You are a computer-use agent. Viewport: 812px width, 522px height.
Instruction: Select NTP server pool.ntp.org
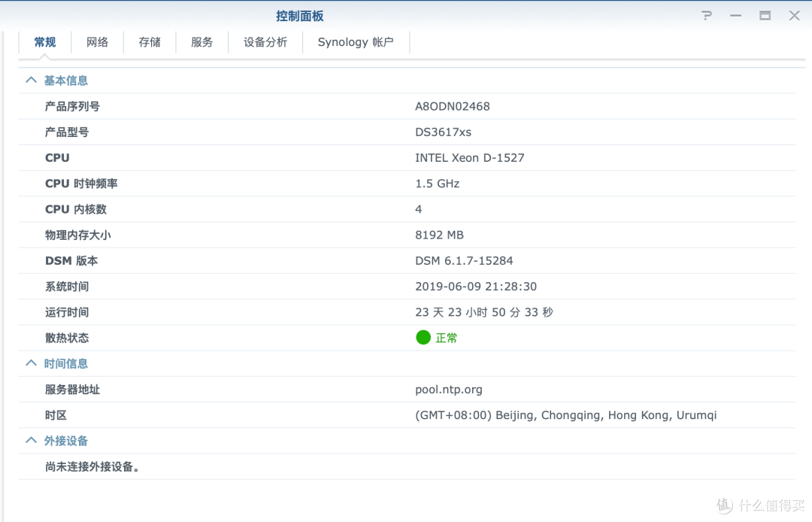pyautogui.click(x=448, y=390)
